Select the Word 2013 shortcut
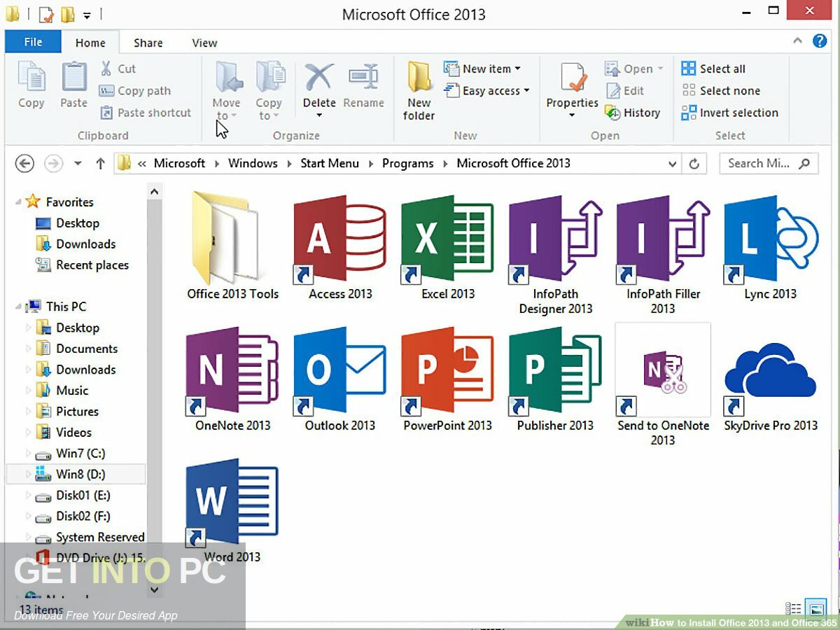 [x=232, y=512]
